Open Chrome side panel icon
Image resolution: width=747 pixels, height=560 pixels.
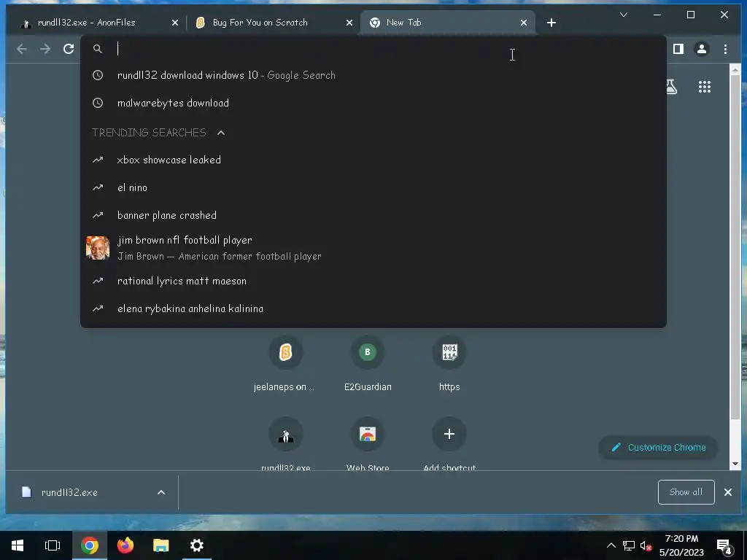678,49
